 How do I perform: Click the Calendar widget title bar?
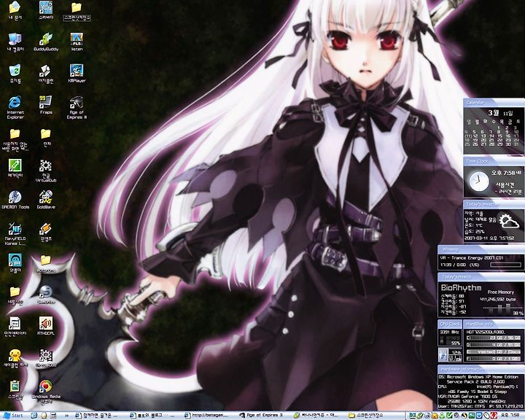494,103
